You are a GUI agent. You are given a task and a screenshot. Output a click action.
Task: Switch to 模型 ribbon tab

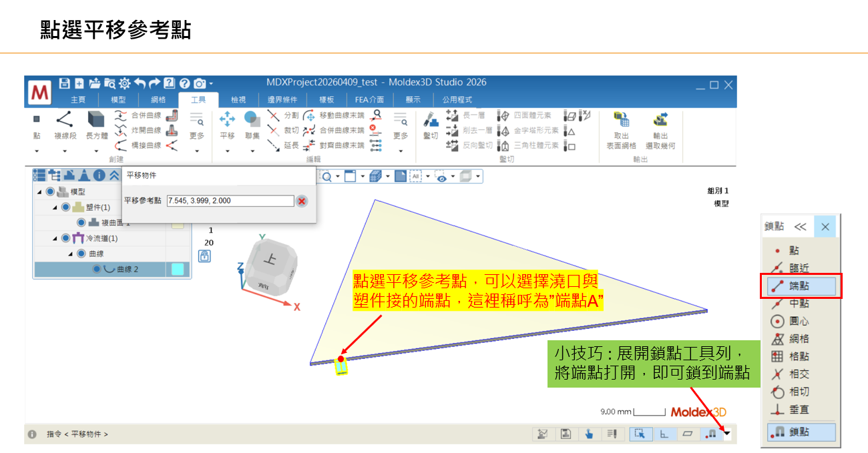click(x=118, y=99)
